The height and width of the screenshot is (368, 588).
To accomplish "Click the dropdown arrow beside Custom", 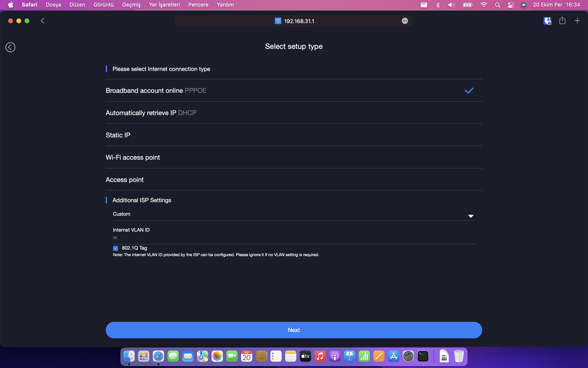I will point(471,216).
